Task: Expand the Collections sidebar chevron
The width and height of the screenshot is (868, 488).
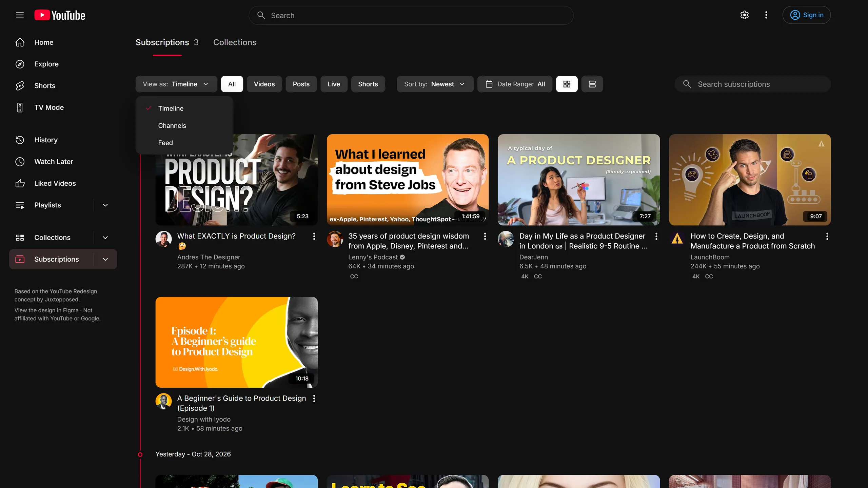Action: pos(105,238)
